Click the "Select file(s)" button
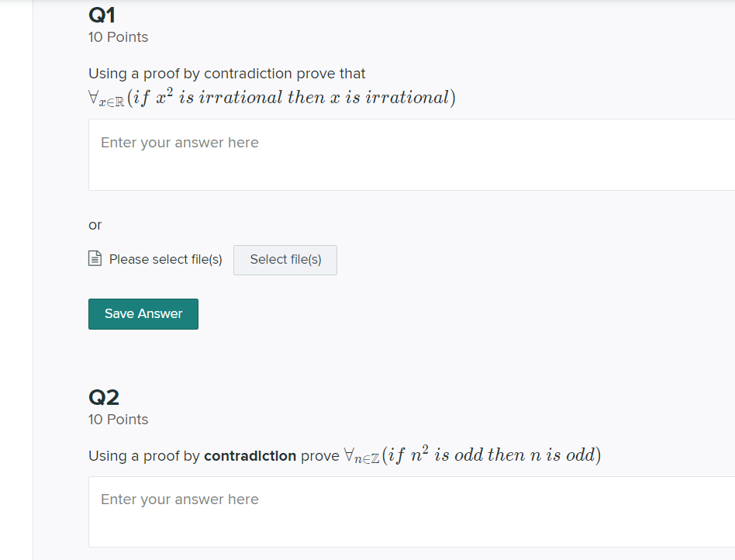This screenshot has height=560, width=735. pyautogui.click(x=285, y=260)
